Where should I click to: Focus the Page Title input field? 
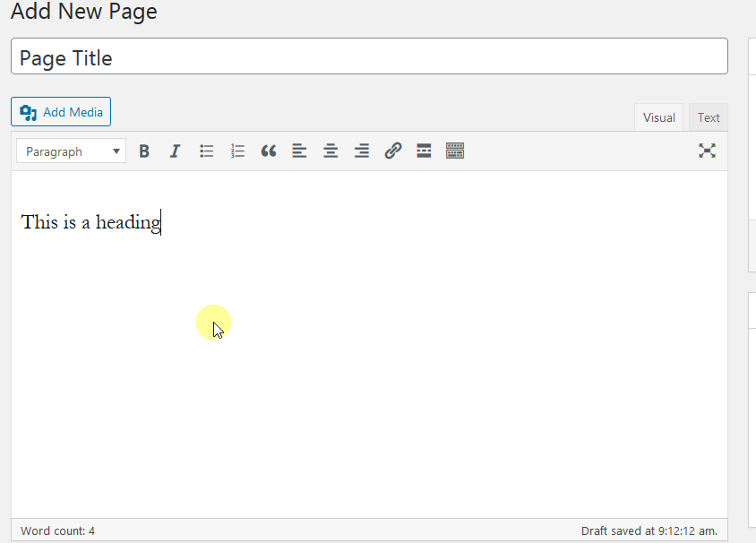click(x=369, y=57)
